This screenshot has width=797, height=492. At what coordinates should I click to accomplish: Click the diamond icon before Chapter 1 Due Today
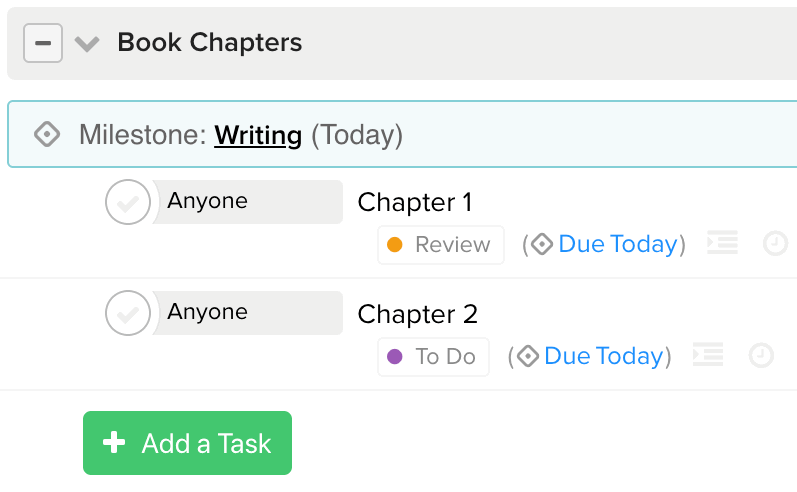click(542, 244)
